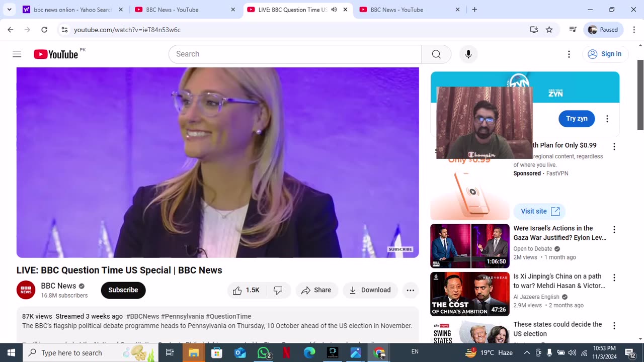This screenshot has width=644, height=362.
Task: Open Israel's Actions in Gaza video thumbnail
Action: click(x=470, y=246)
